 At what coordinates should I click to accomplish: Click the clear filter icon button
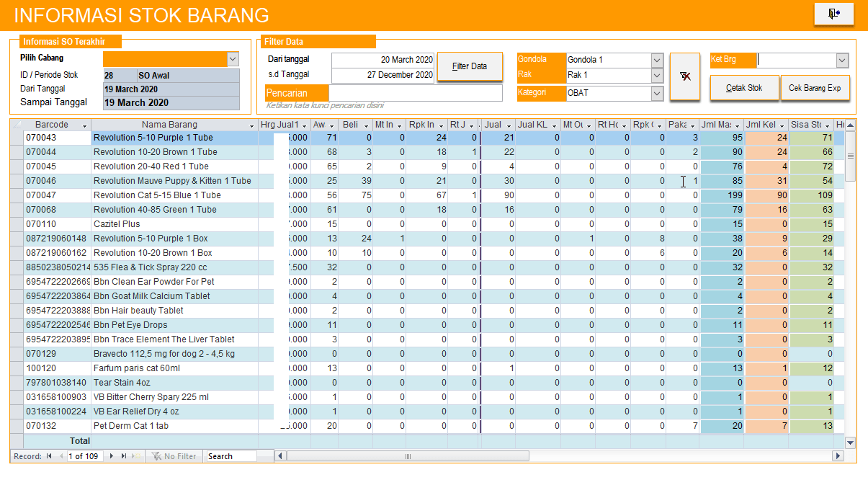point(684,76)
